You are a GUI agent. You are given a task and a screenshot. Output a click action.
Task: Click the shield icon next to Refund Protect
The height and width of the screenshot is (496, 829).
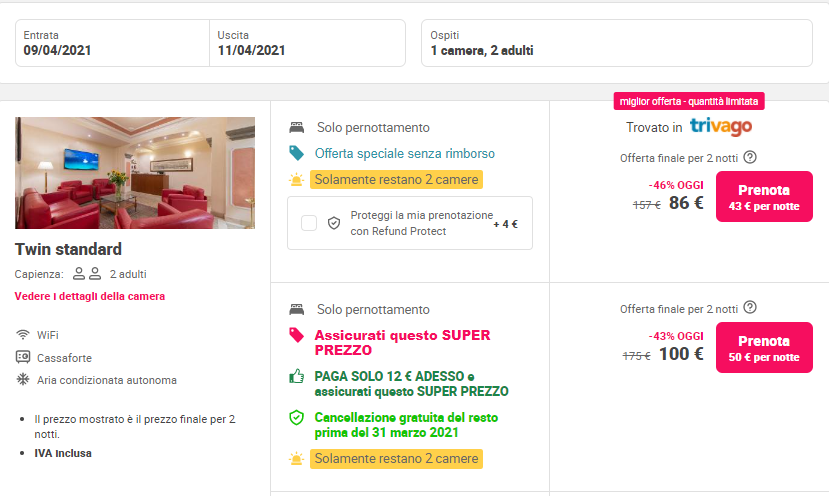coord(335,223)
